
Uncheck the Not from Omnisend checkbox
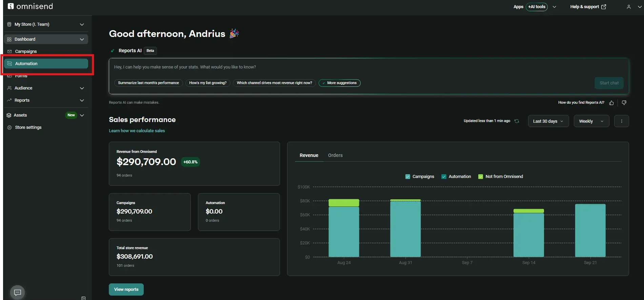pos(480,177)
